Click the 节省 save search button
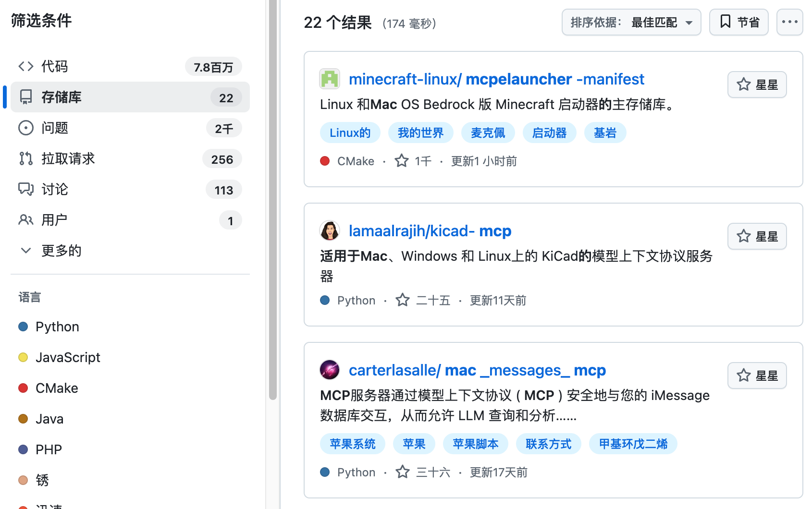 point(739,22)
